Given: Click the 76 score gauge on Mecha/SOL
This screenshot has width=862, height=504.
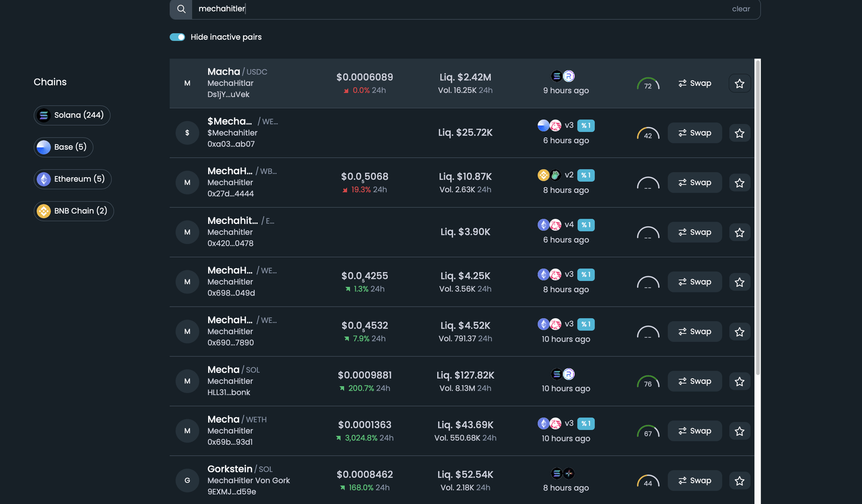Looking at the screenshot, I should tap(648, 383).
